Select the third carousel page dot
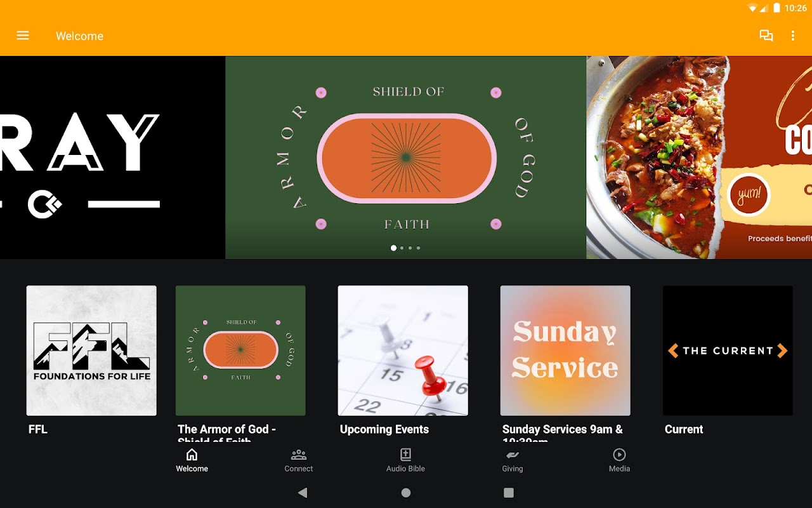This screenshot has height=508, width=812. tap(410, 248)
